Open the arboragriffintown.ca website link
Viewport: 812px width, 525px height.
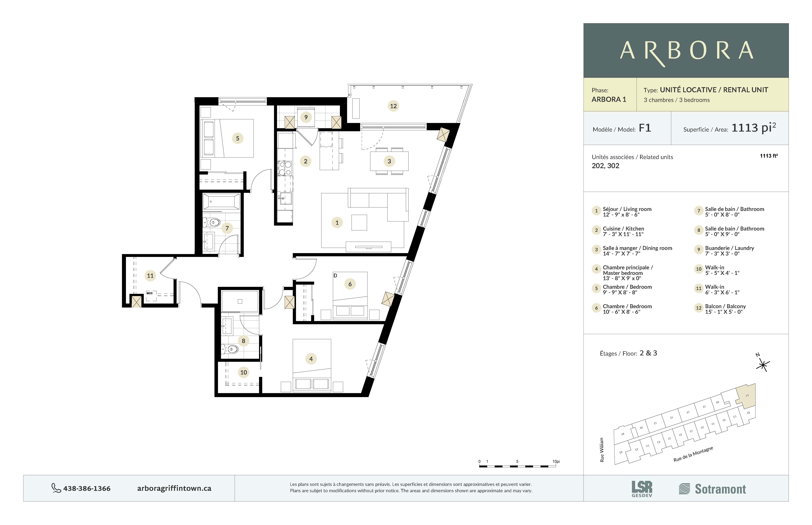(x=174, y=488)
